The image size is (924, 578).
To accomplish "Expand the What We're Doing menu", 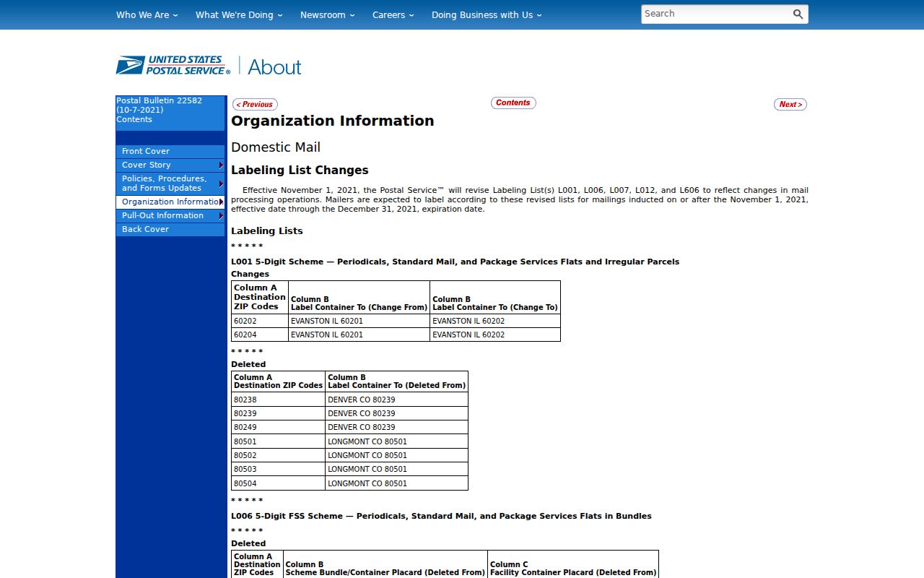I will (x=239, y=14).
